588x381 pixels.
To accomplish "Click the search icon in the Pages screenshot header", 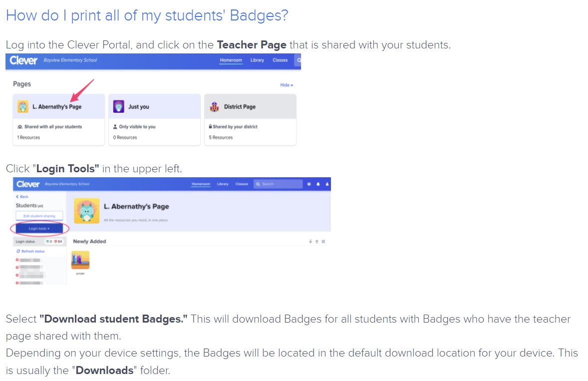I will click(299, 60).
